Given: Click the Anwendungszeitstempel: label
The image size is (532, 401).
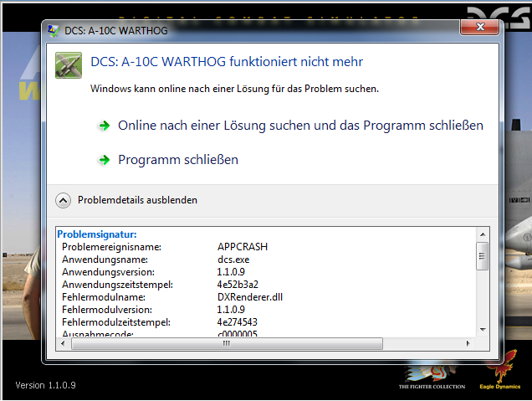Looking at the screenshot, I should pos(117,285).
